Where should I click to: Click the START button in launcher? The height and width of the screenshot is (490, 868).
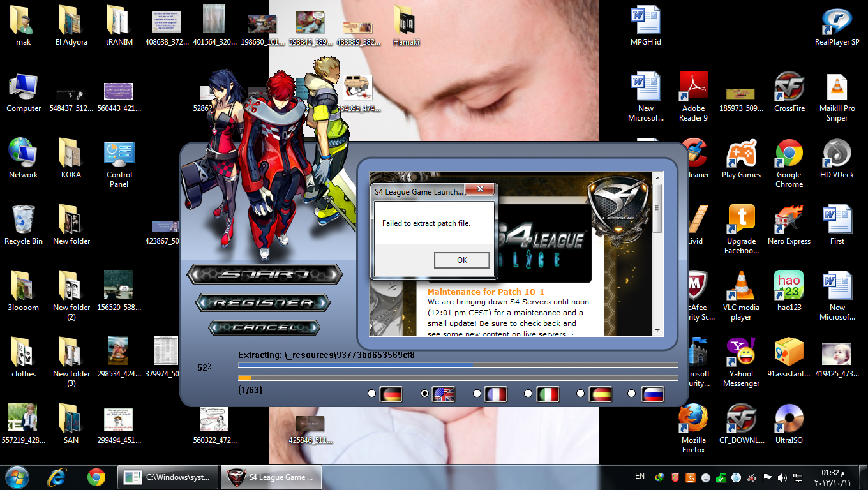[264, 275]
